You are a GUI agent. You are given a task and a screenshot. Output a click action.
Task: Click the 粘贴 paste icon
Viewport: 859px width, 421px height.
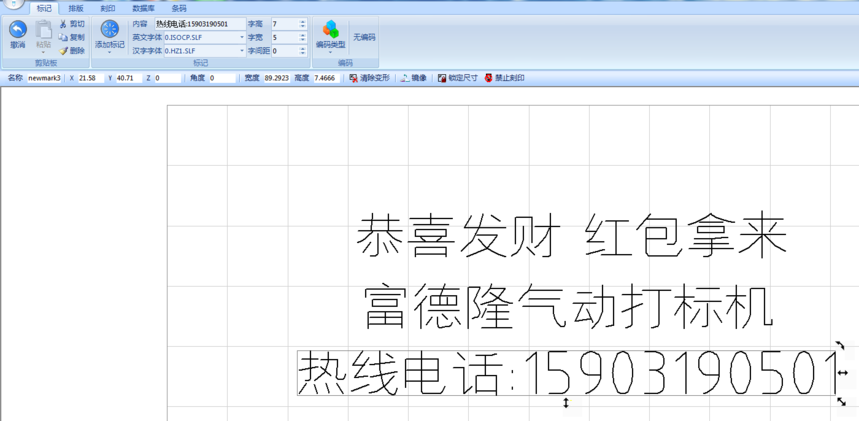[43, 29]
